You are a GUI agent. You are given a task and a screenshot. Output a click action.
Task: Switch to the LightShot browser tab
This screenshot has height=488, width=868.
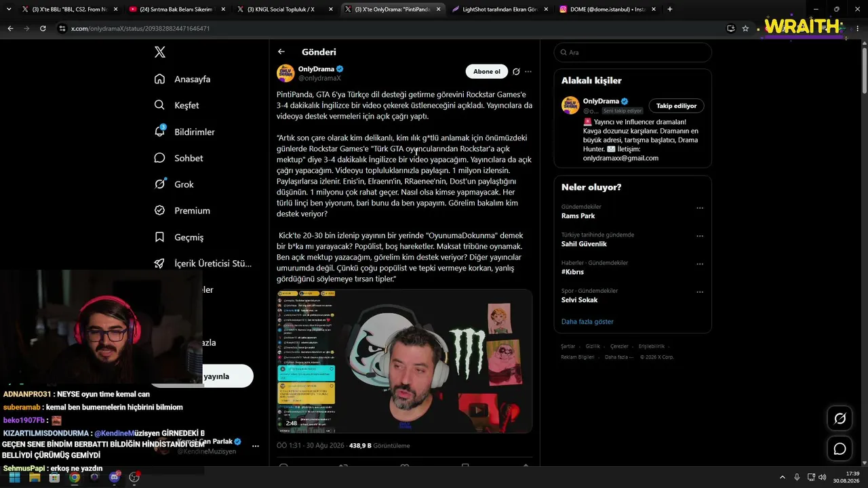(499, 9)
